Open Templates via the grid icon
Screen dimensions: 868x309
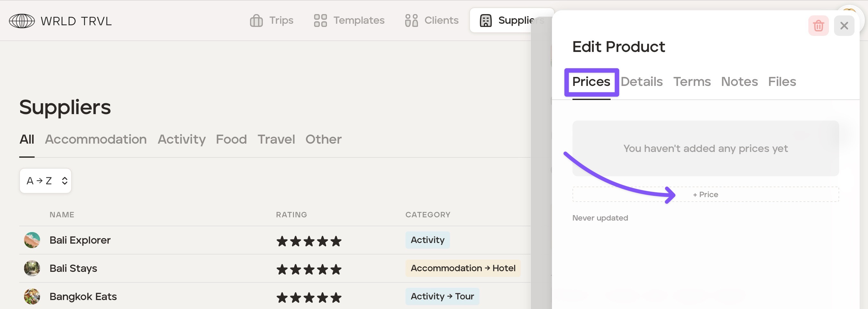pos(320,21)
